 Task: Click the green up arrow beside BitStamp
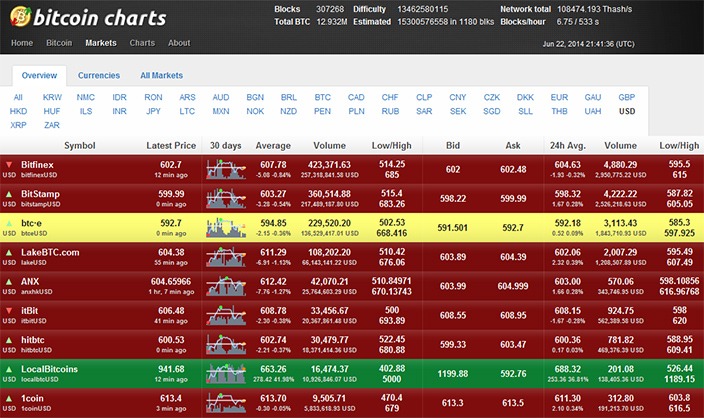[x=9, y=193]
